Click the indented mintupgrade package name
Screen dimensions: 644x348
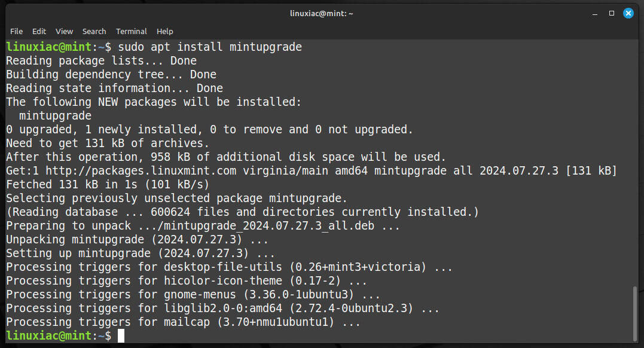point(56,115)
